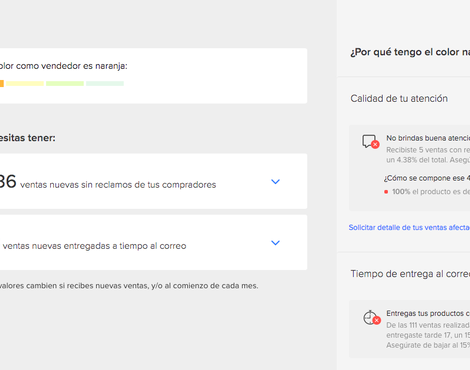
Task: Click the chat bubble with error icon
Action: point(371,141)
